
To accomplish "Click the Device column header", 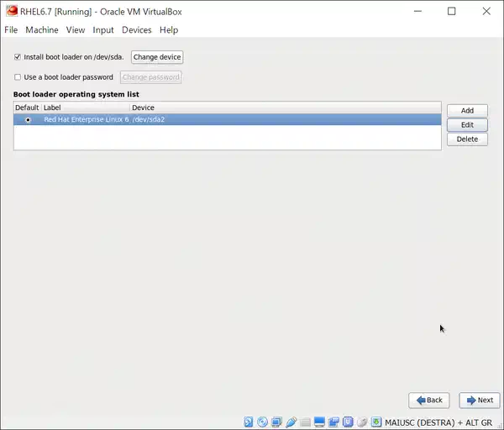I will tap(286, 107).
